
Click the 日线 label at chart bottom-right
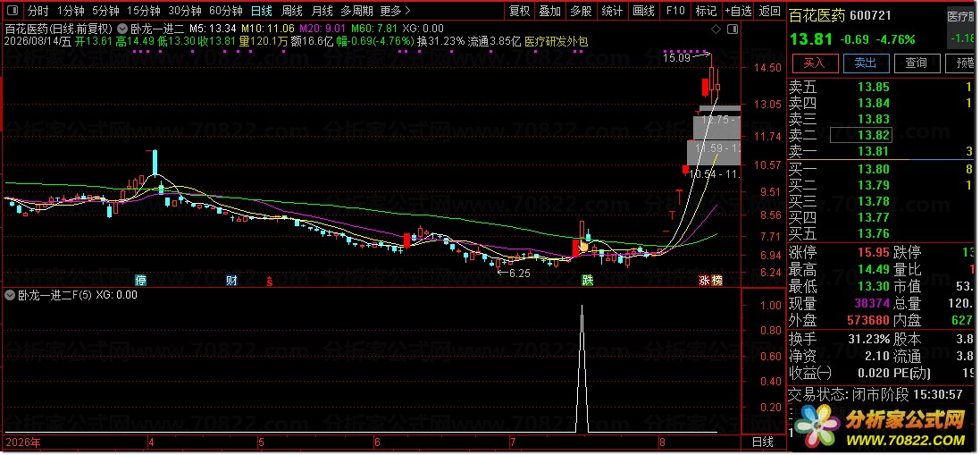coord(763,442)
